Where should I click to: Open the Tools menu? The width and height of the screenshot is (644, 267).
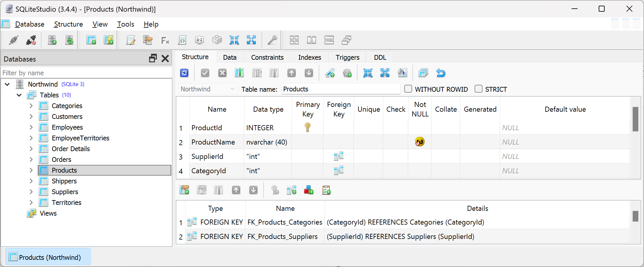pyautogui.click(x=126, y=24)
